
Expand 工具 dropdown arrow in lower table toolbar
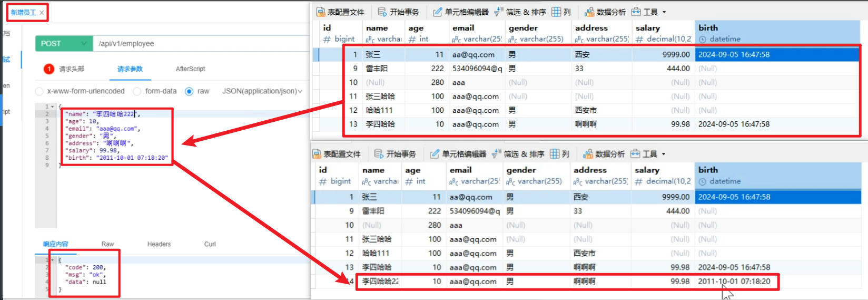(664, 154)
